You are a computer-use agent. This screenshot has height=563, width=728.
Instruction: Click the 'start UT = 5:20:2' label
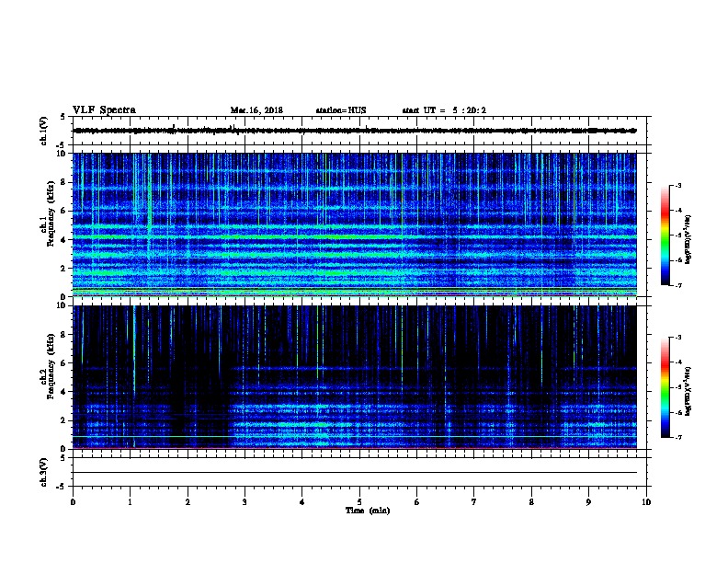[x=444, y=110]
